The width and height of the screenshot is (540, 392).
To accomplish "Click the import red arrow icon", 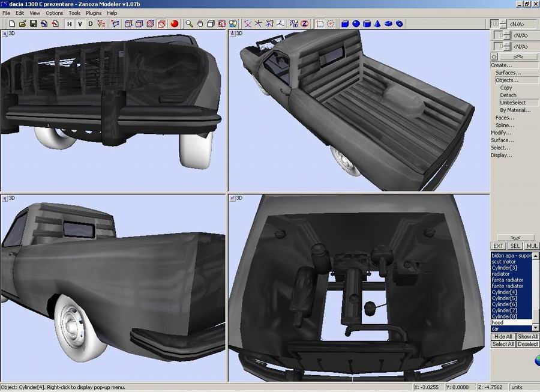I will 55,24.
